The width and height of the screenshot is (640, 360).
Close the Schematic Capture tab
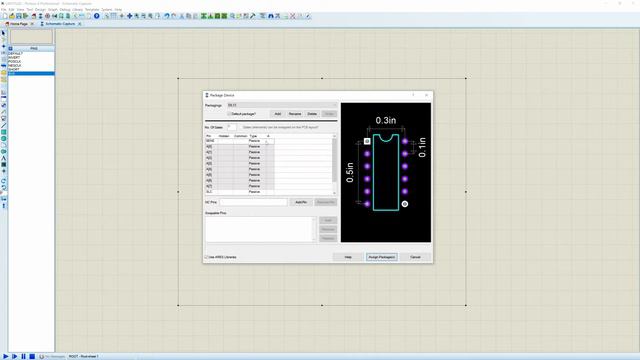(x=80, y=24)
